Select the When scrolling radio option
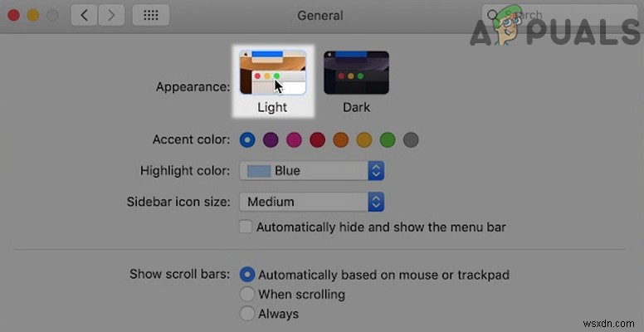 click(x=246, y=294)
